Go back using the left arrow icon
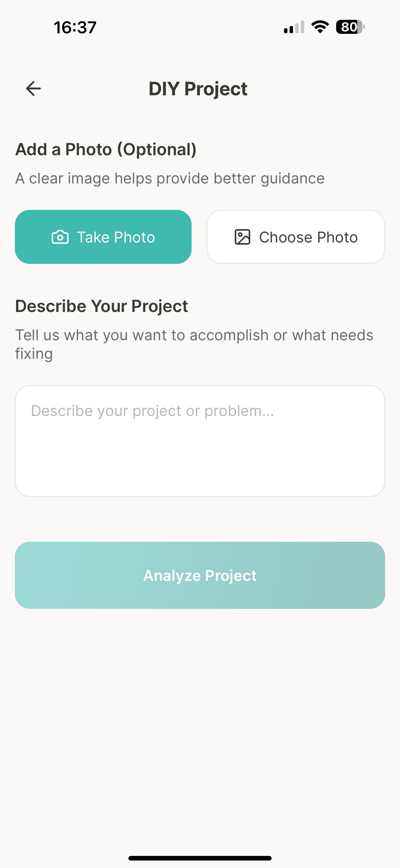The image size is (400, 868). [x=33, y=88]
